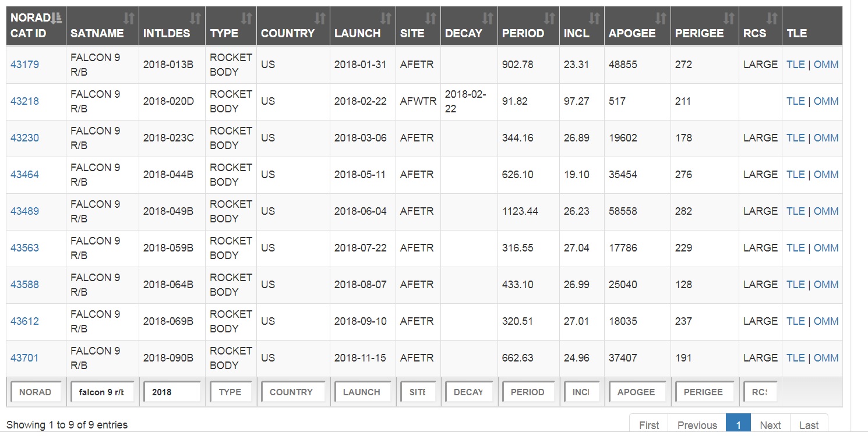Edit the 'falcon 9 r/b' satname filter
The height and width of the screenshot is (436, 868).
click(x=102, y=392)
